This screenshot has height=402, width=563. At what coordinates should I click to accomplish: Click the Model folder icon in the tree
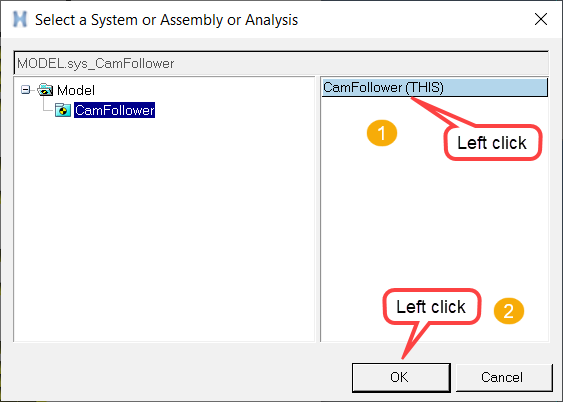tap(45, 90)
